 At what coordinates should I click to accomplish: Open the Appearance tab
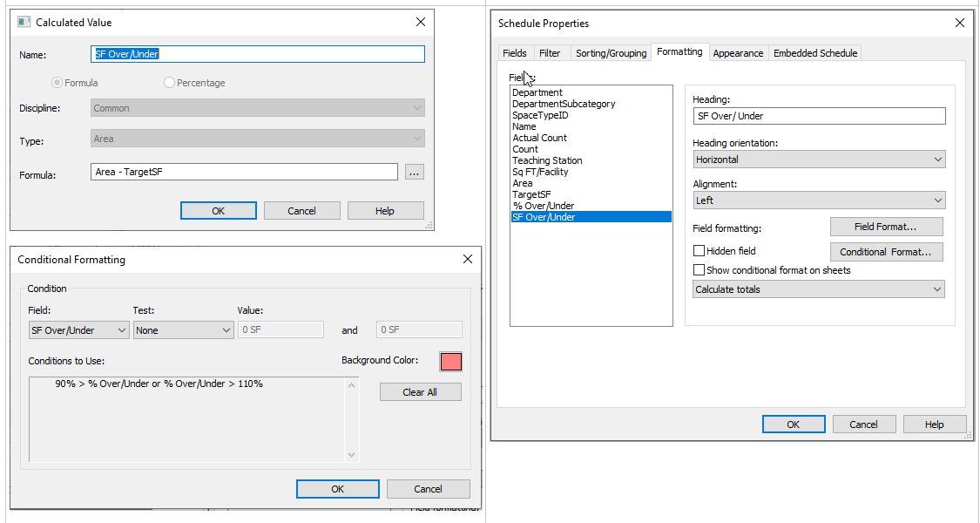[738, 53]
